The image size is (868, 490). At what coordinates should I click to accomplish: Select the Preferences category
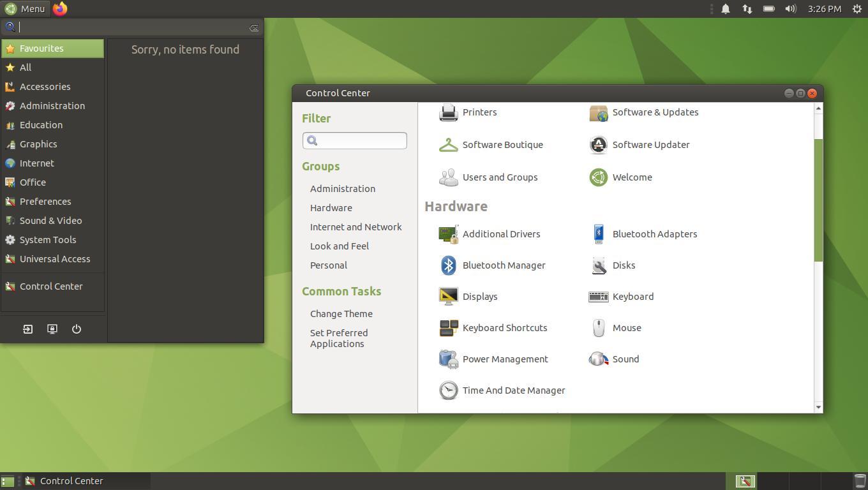[x=45, y=201]
